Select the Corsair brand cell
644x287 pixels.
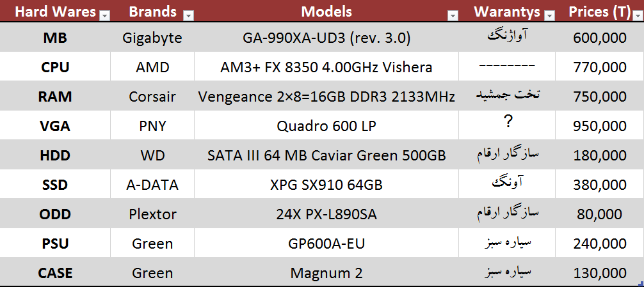(152, 97)
